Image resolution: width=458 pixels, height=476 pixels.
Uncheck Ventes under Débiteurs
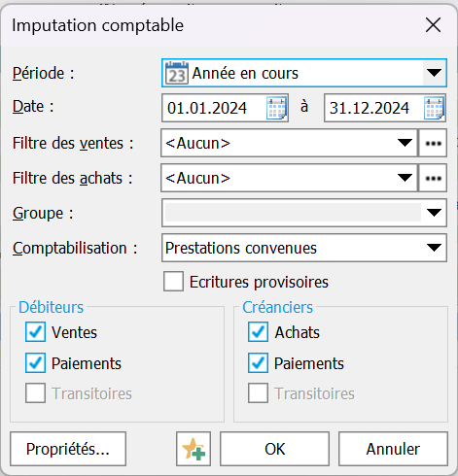click(35, 331)
